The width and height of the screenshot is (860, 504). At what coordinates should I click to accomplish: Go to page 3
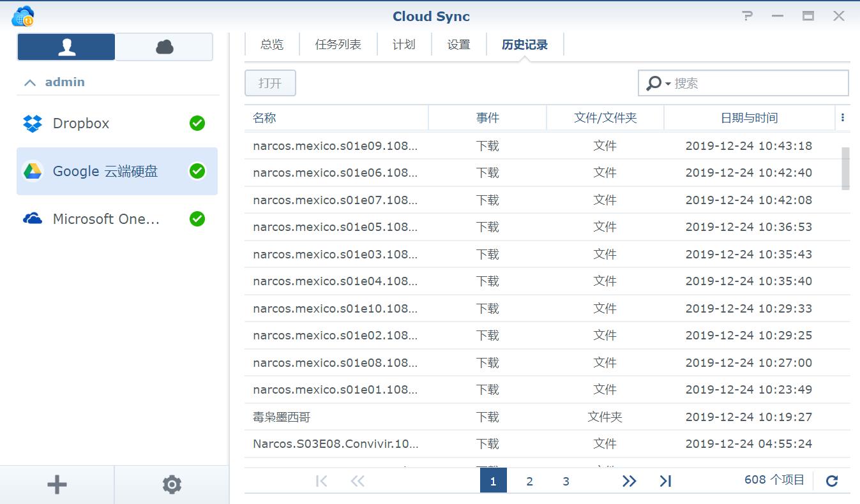(x=566, y=481)
